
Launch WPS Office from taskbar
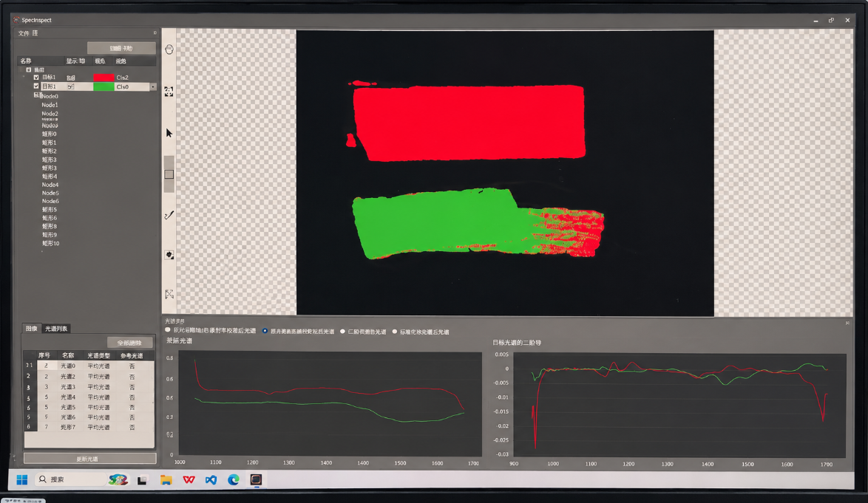point(189,480)
